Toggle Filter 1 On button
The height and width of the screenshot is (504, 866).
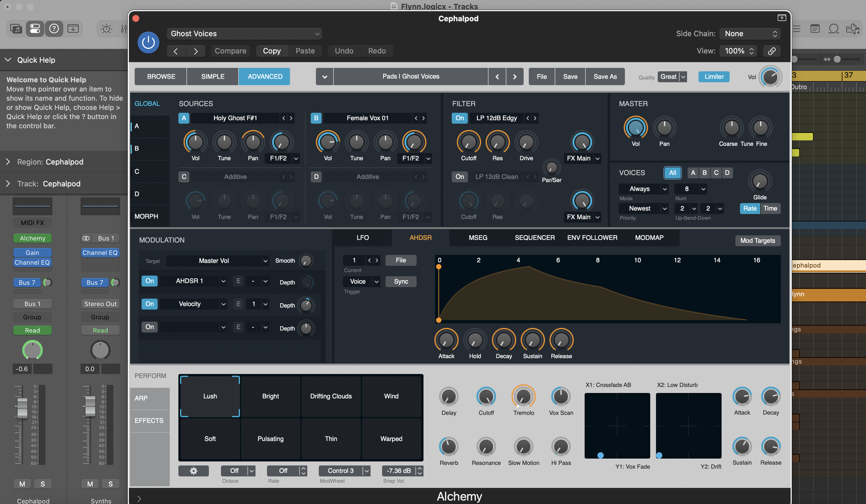coord(459,118)
